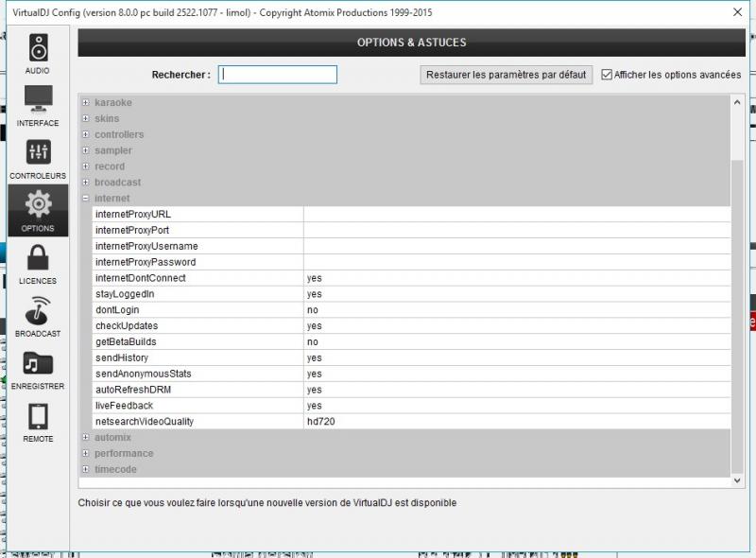Image resolution: width=756 pixels, height=558 pixels.
Task: Select the sendAnonymousStats option
Action: coord(411,374)
